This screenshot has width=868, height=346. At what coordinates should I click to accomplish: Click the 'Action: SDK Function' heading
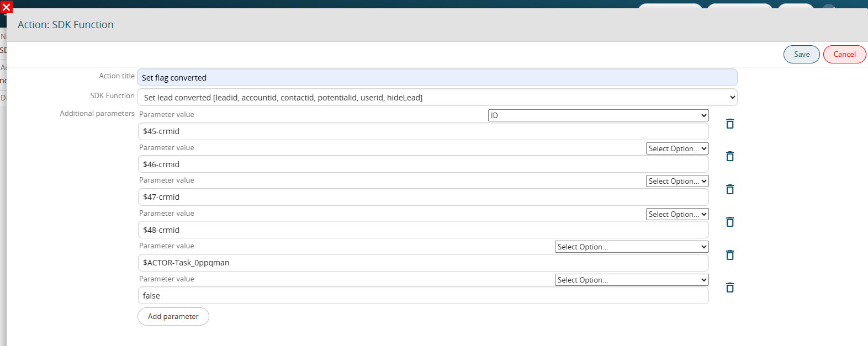click(66, 25)
